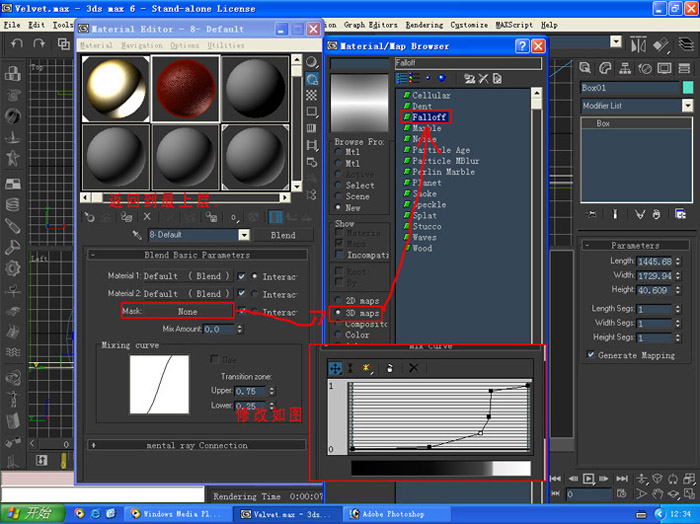
Task: Click Delete Point X in Mix Curve toolbar
Action: (x=414, y=368)
